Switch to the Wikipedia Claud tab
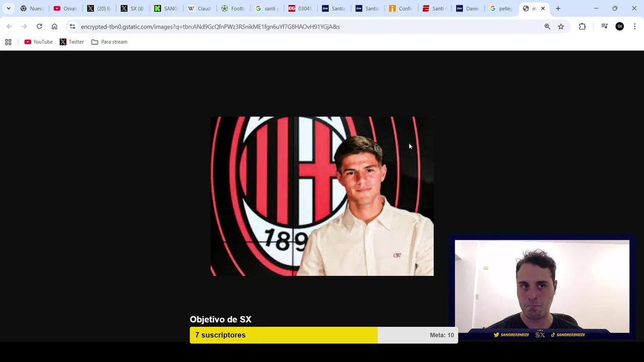The image size is (644, 362). click(200, 9)
